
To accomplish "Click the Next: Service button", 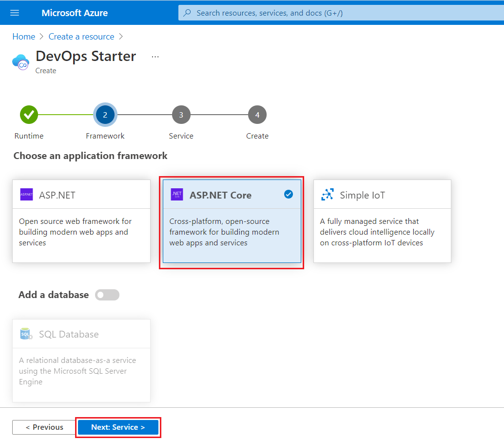I will tap(118, 427).
